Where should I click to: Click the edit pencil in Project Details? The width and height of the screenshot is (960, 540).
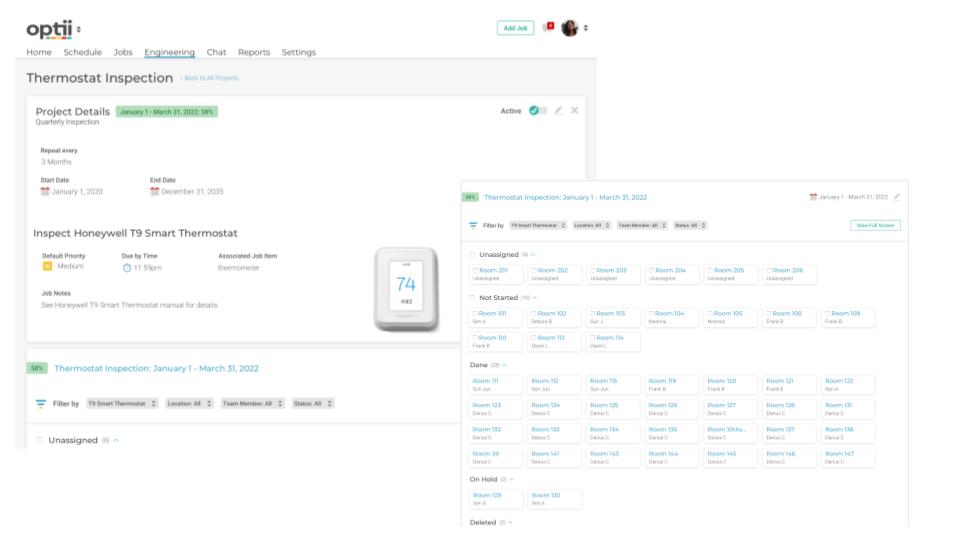pos(558,111)
